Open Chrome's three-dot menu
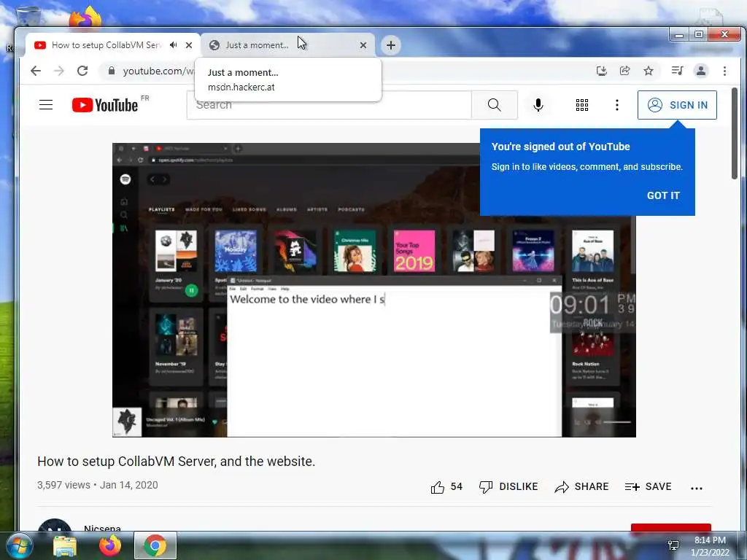This screenshot has height=560, width=747. coord(724,71)
